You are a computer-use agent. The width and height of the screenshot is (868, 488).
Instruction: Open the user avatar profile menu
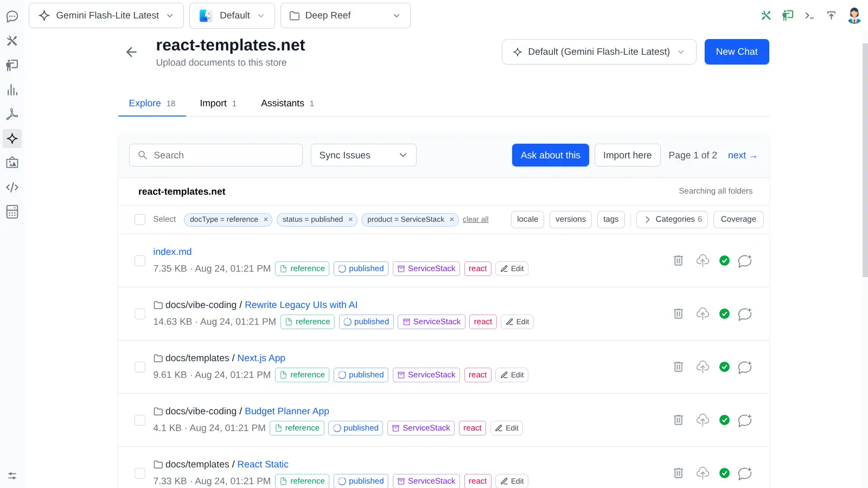tap(854, 15)
